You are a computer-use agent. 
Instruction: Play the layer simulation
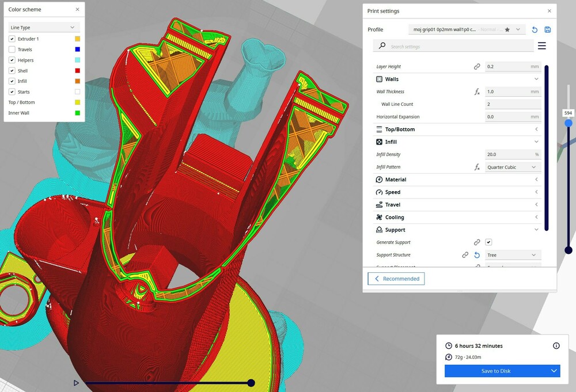click(76, 383)
